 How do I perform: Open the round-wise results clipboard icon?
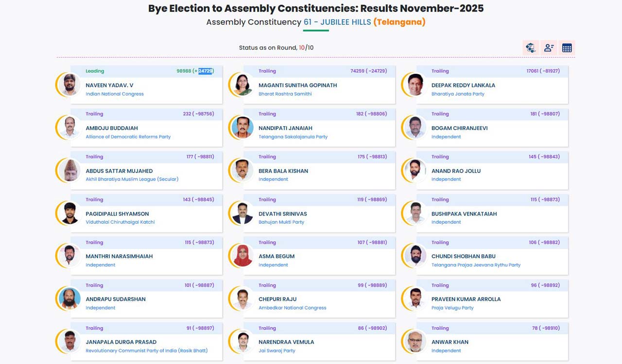[x=531, y=48]
